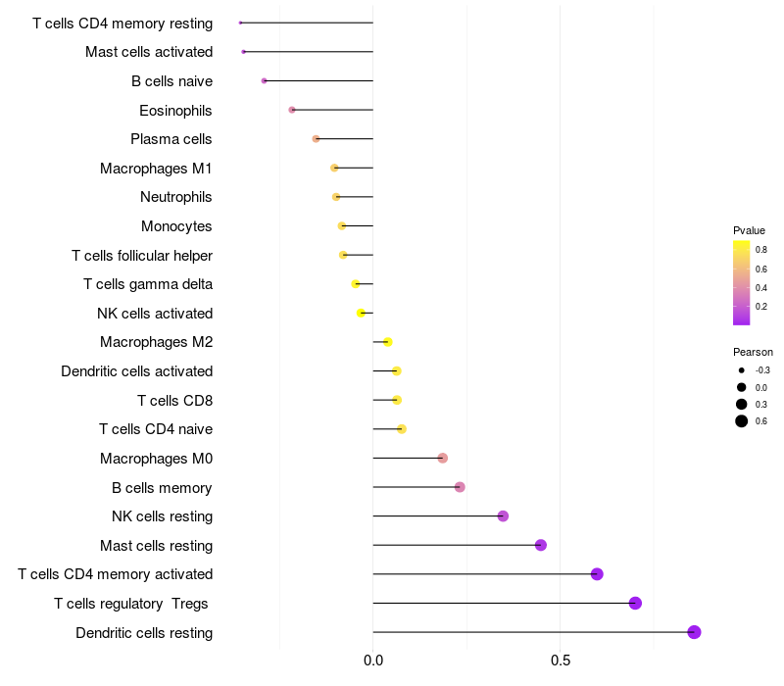Click the 0.5 x-axis tick label

point(560,661)
